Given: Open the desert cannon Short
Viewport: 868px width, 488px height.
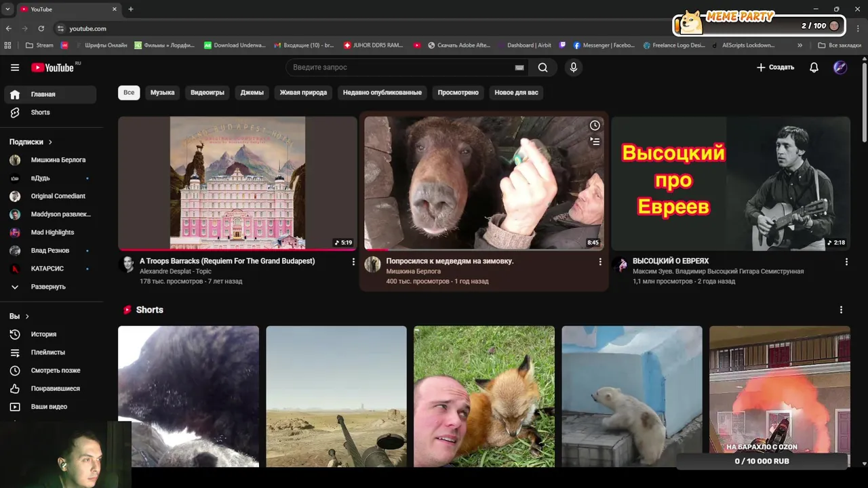Looking at the screenshot, I should click(x=336, y=396).
